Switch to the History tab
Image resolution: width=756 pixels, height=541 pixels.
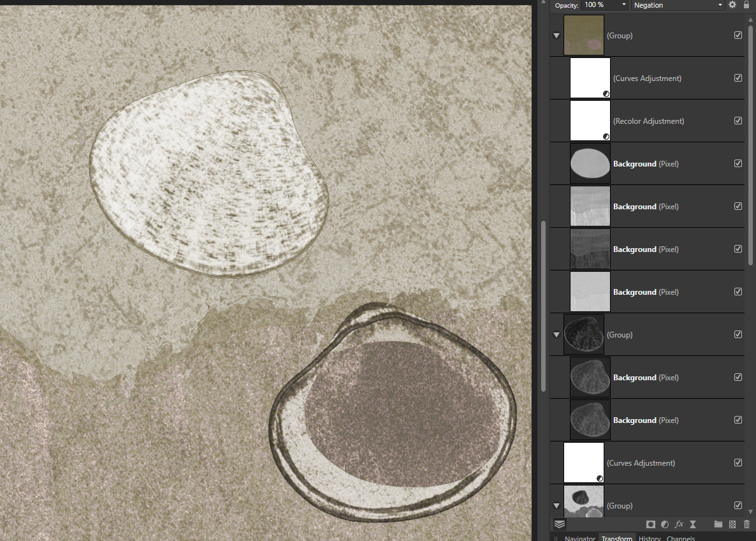click(x=650, y=538)
